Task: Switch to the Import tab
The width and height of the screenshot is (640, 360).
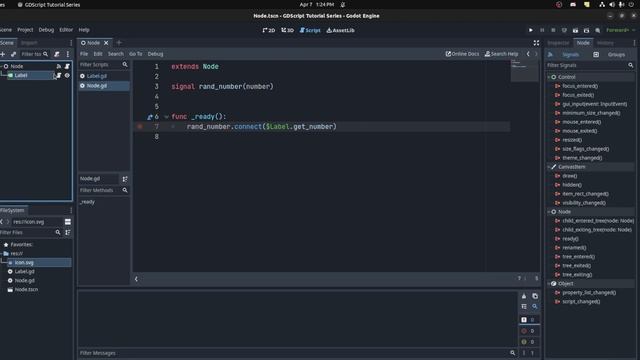Action: click(29, 43)
